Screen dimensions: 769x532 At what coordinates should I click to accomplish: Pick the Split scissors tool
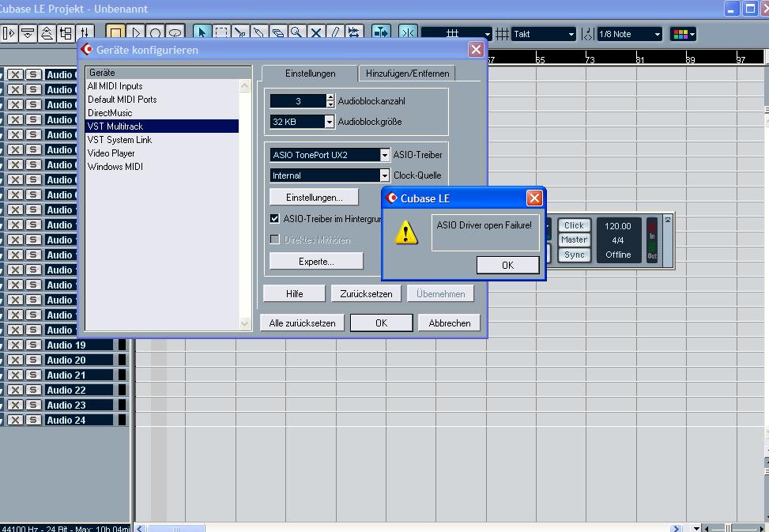239,33
